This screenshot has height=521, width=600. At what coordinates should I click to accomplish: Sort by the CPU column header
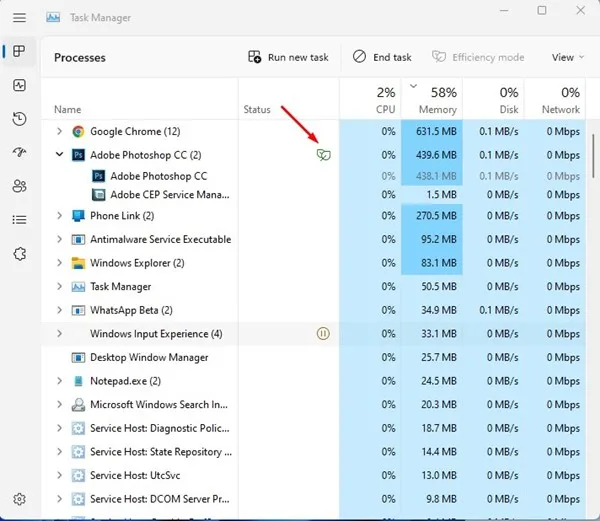tap(370, 99)
